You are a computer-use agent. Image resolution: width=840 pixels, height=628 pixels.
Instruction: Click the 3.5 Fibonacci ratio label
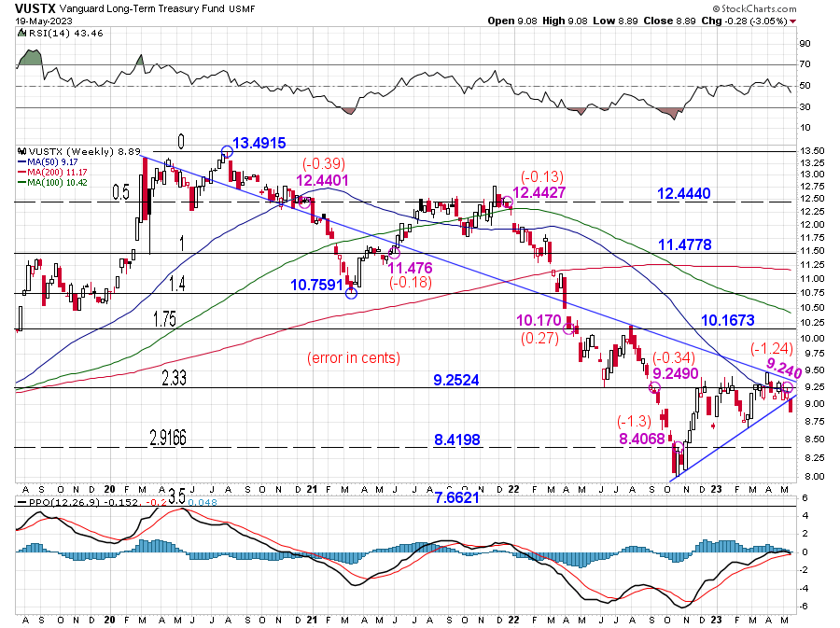176,496
